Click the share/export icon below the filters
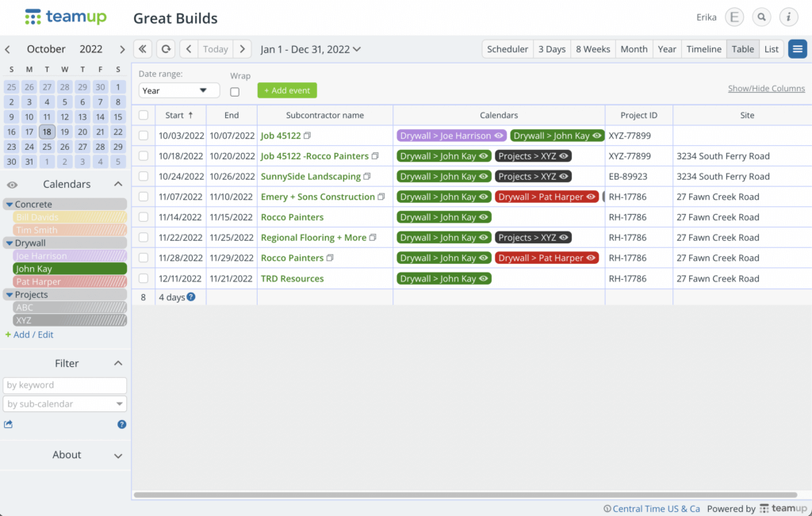Image resolution: width=812 pixels, height=516 pixels. tap(10, 424)
